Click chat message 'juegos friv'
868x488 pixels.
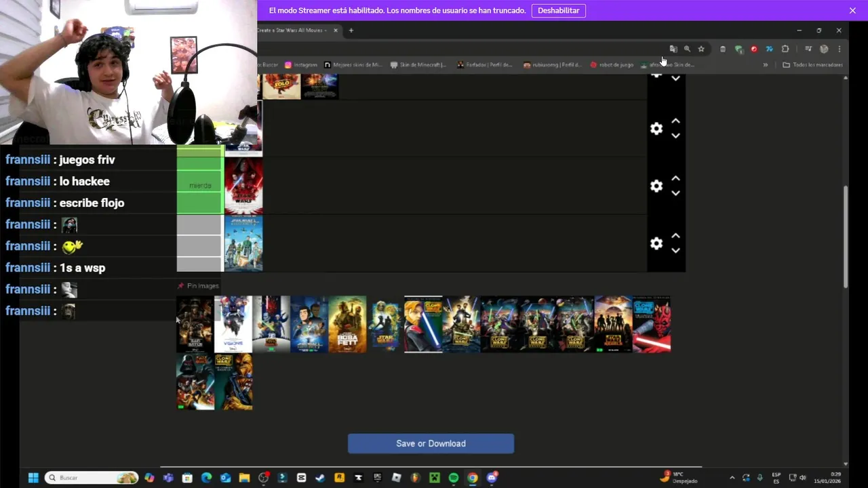pos(87,160)
